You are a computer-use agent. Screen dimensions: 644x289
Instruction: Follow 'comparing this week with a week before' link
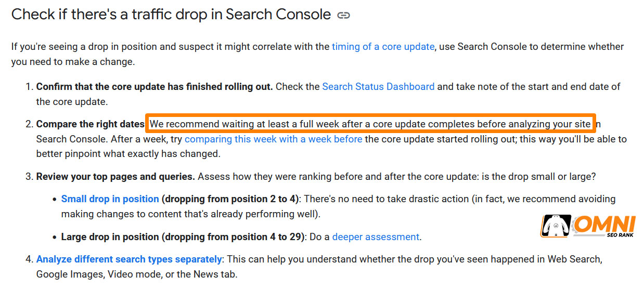(x=273, y=139)
